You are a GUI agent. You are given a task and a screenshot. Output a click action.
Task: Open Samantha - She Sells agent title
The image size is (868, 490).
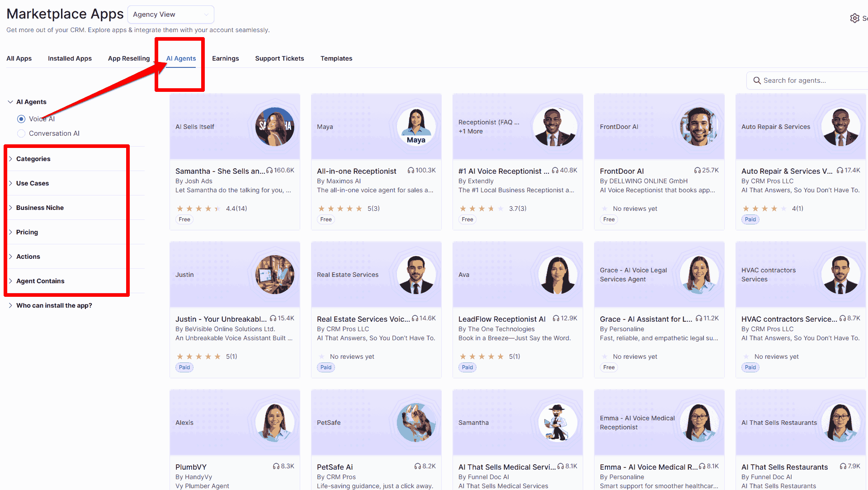220,171
